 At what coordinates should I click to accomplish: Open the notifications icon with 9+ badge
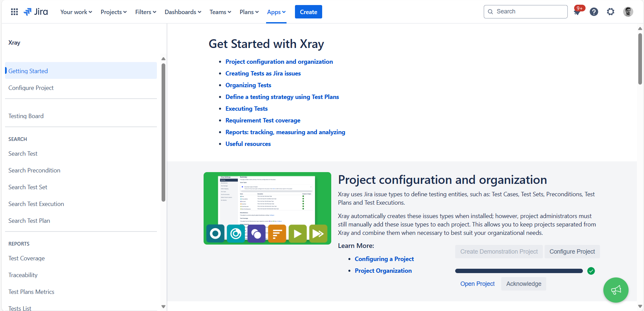578,11
